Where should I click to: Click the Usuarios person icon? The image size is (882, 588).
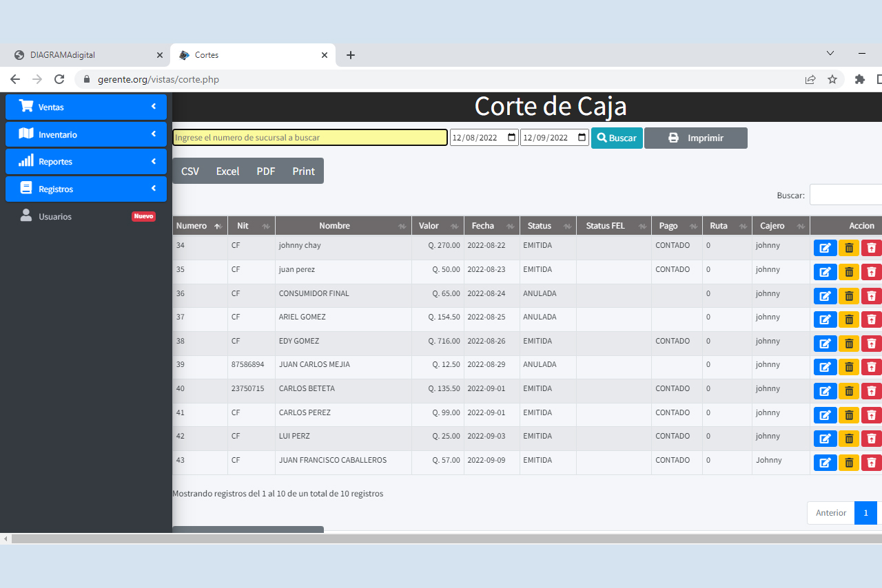(x=26, y=216)
